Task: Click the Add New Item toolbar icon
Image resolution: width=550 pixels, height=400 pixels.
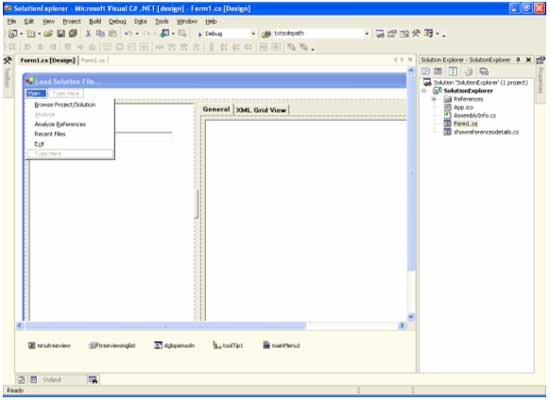Action: pos(31,34)
